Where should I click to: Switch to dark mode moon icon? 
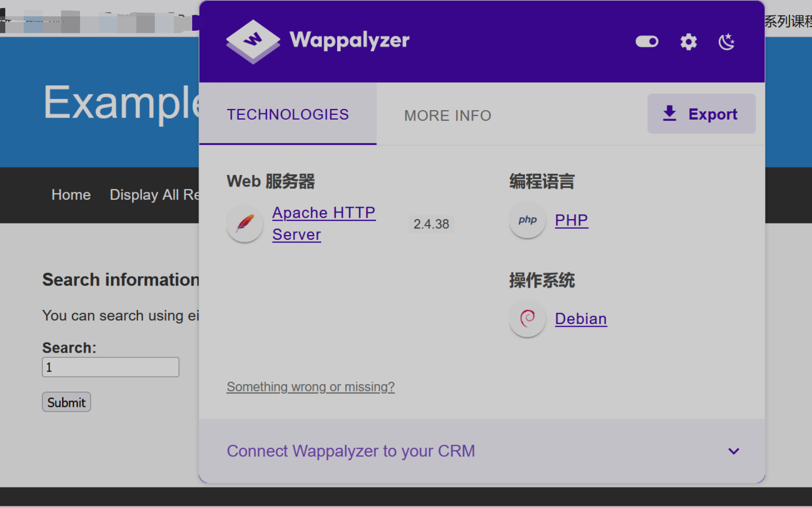click(727, 42)
